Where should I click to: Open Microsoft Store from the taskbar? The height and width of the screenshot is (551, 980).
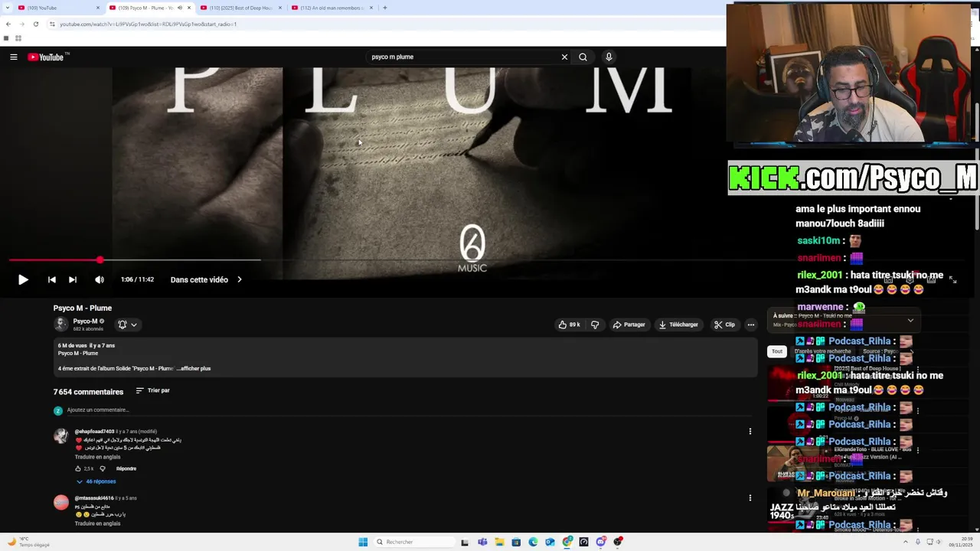pyautogui.click(x=516, y=542)
